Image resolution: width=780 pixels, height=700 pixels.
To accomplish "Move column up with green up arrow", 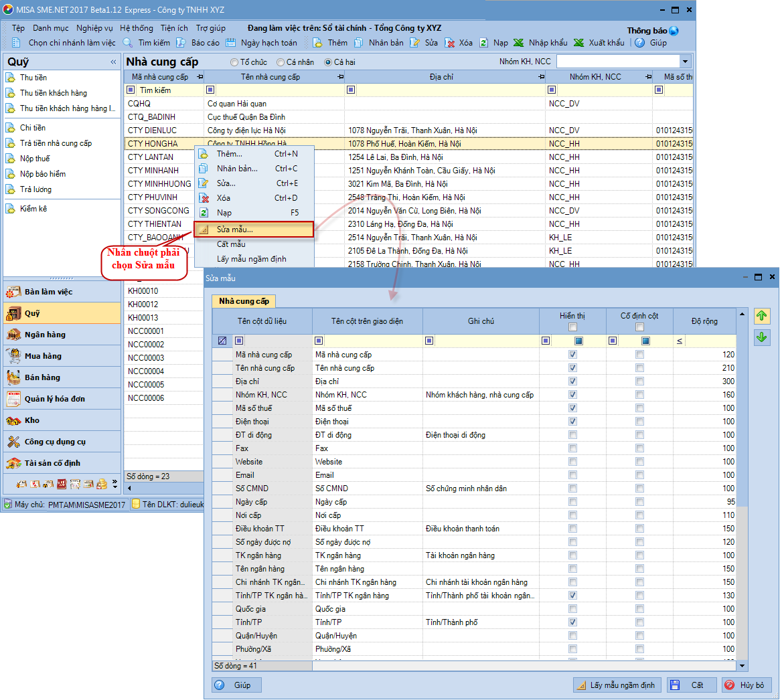I will click(762, 316).
